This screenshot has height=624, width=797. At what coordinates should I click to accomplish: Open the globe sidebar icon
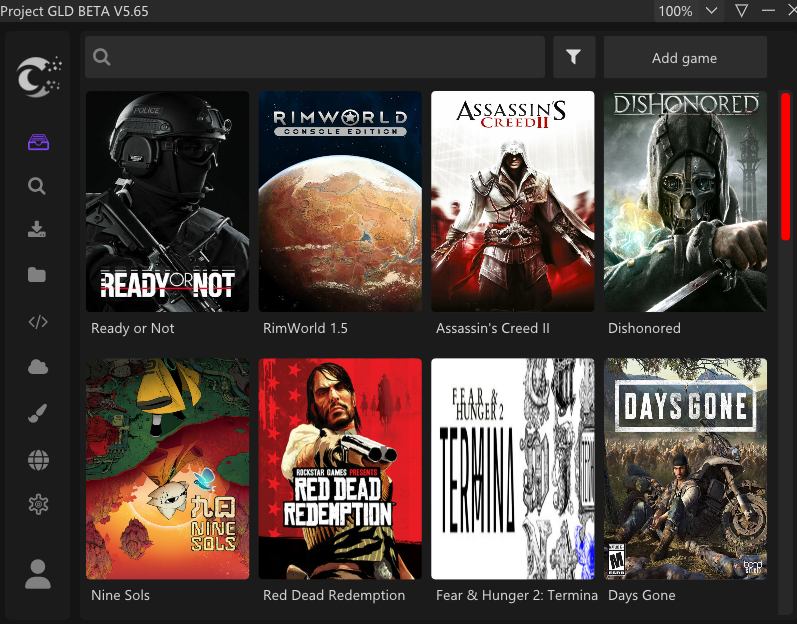pyautogui.click(x=38, y=460)
